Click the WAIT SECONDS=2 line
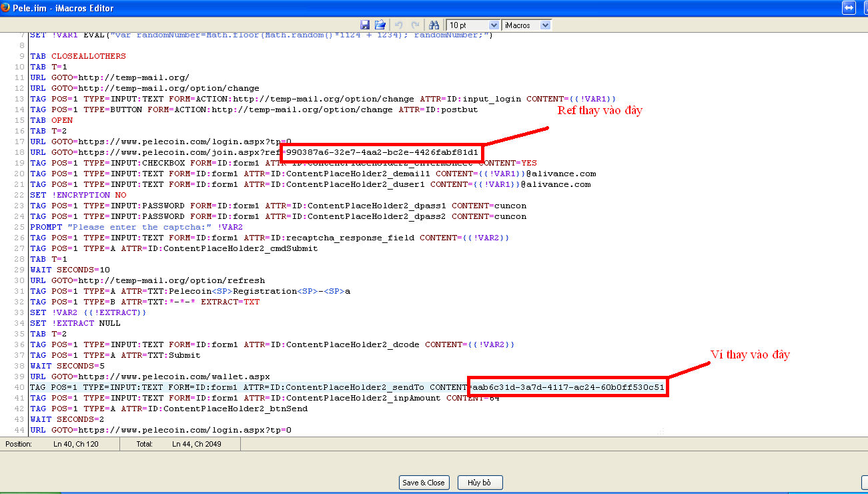This screenshot has width=868, height=494. point(67,419)
